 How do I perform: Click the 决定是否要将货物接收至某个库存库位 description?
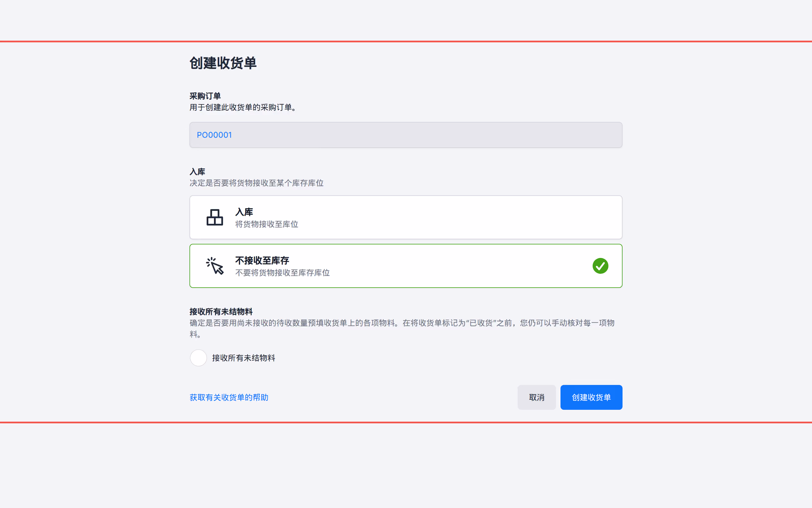click(x=256, y=183)
